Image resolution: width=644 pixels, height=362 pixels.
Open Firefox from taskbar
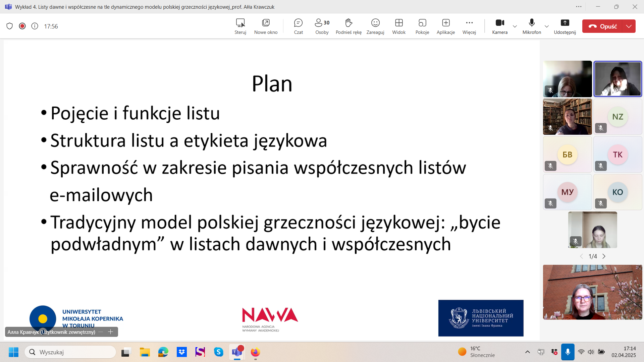tap(255, 352)
